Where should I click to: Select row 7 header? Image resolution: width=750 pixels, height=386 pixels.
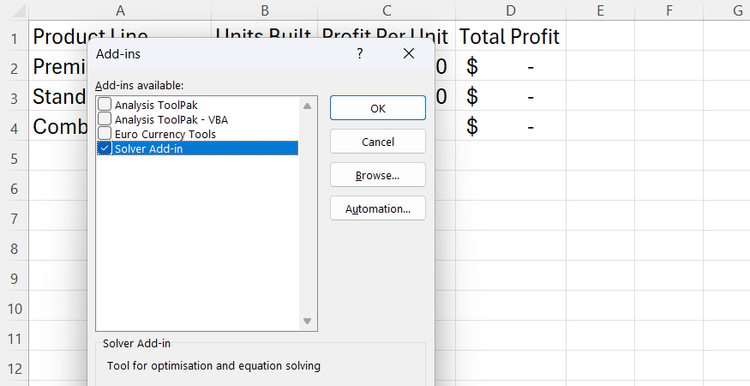(14, 219)
